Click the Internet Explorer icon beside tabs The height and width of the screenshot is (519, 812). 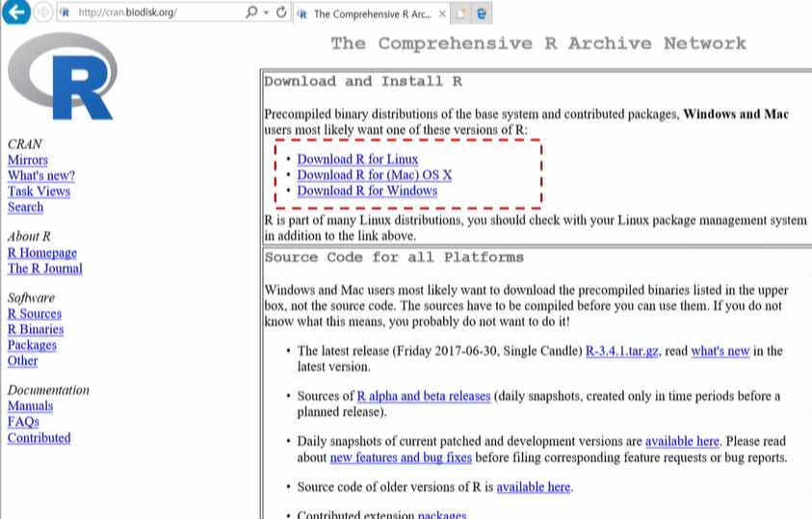(x=481, y=14)
